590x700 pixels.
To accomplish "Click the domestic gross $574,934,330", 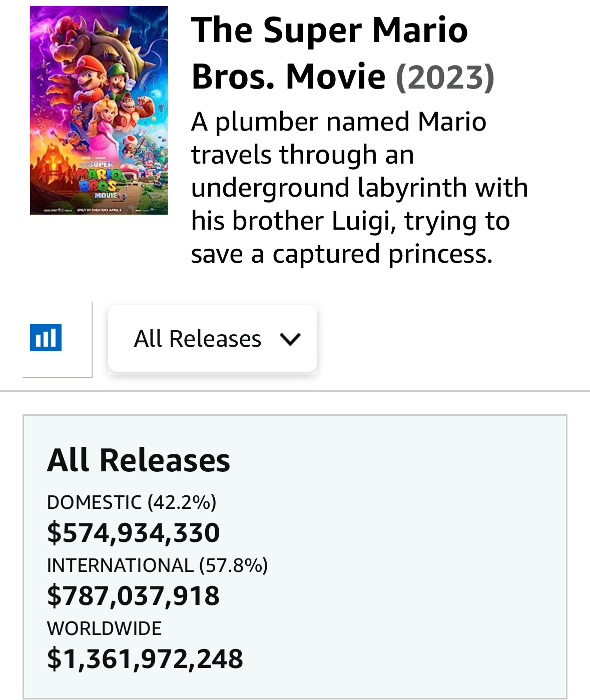I will (133, 532).
